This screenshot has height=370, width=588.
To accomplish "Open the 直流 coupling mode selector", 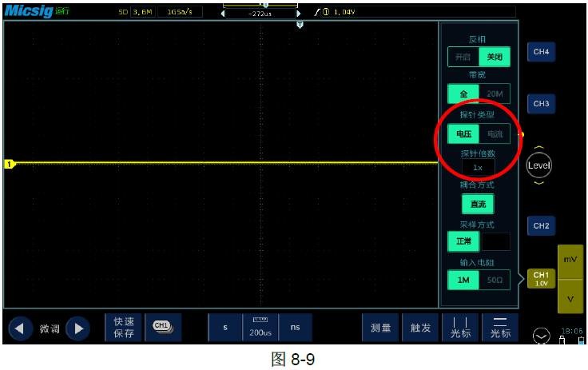I will (478, 204).
